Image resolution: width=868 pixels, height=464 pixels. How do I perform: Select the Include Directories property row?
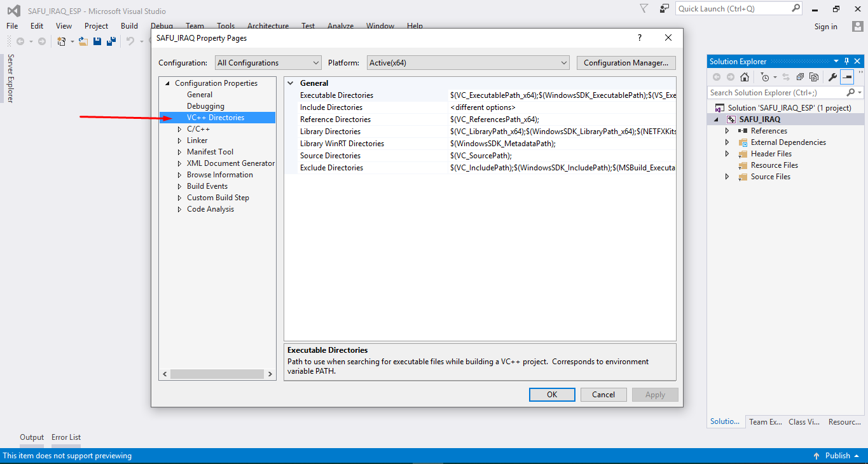tap(480, 107)
